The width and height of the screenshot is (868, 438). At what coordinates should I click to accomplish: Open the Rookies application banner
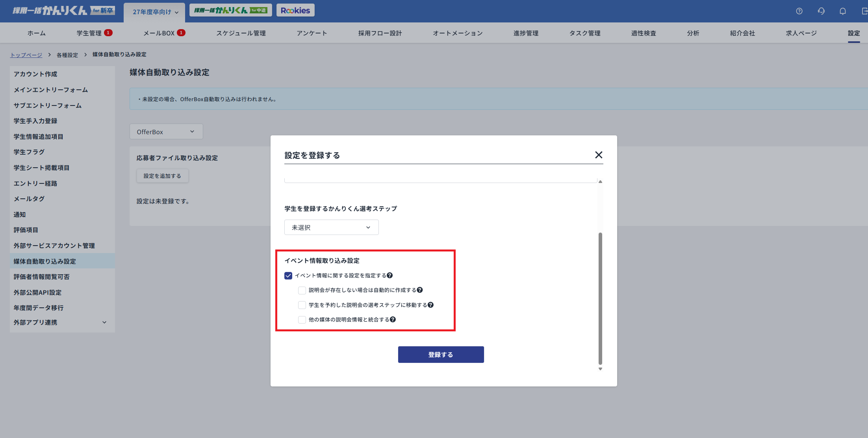click(x=295, y=10)
